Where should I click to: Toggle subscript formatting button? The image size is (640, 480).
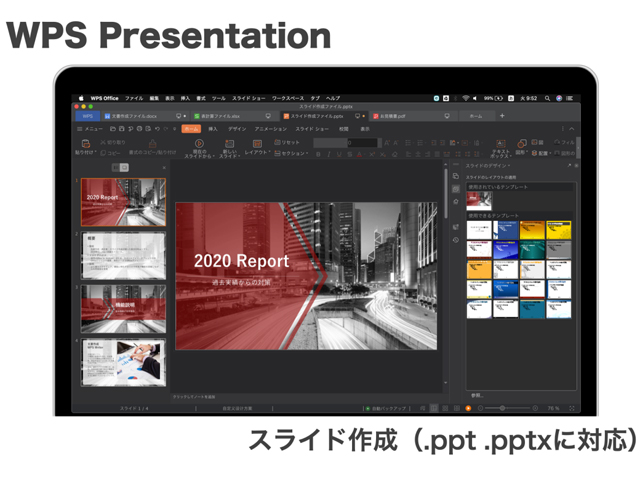[x=382, y=154]
